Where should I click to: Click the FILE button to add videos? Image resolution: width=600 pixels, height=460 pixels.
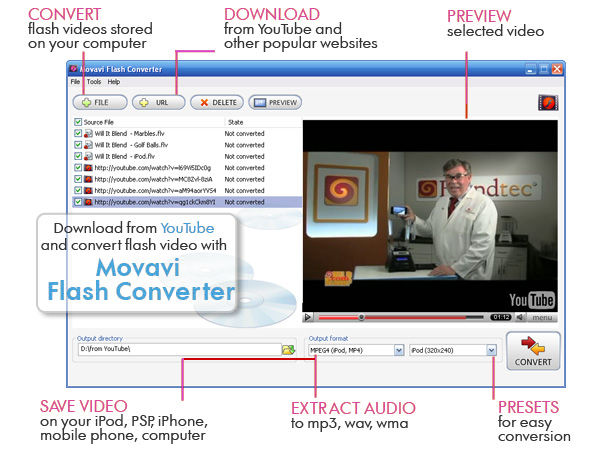pyautogui.click(x=99, y=102)
